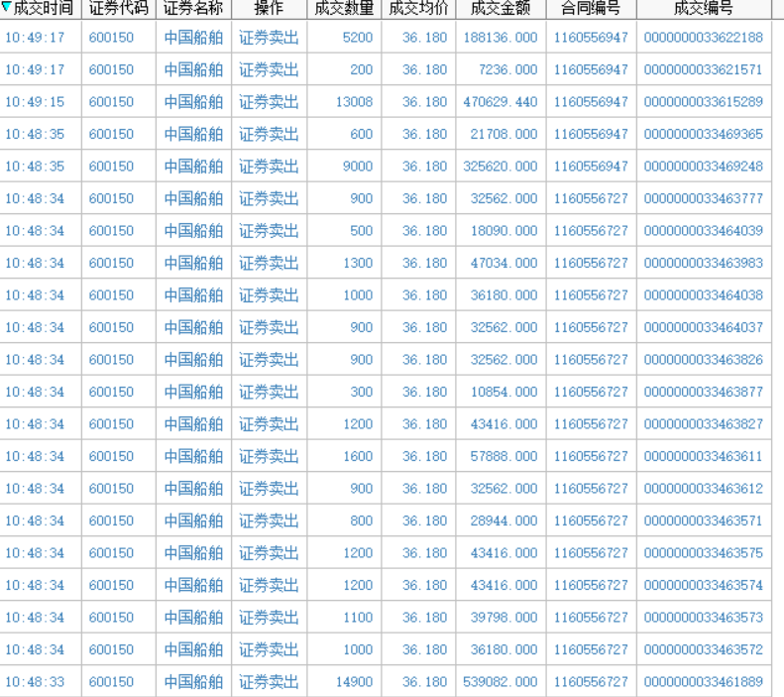The width and height of the screenshot is (784, 697).
Task: Select trade number 0000000033463777
Action: pyautogui.click(x=704, y=199)
